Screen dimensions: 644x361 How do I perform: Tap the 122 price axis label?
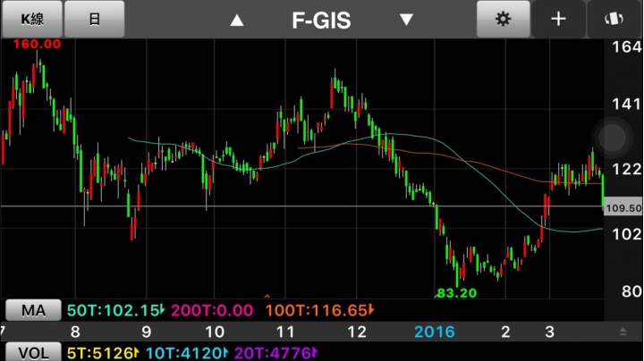click(627, 169)
